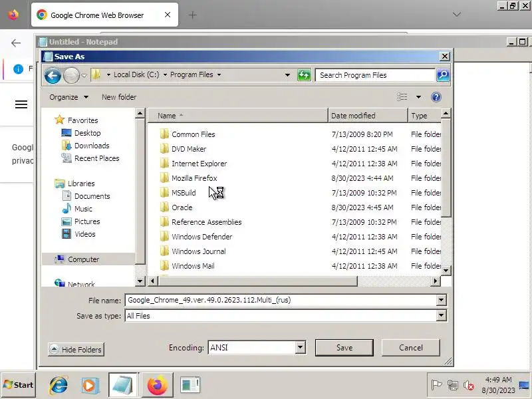The height and width of the screenshot is (399, 532).
Task: Click the Save button
Action: [344, 347]
